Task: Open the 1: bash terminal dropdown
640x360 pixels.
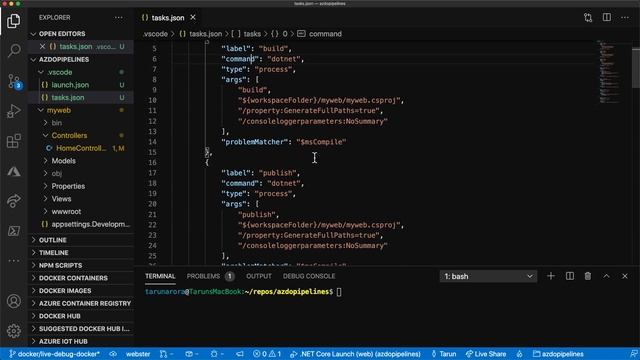Action: (x=488, y=276)
